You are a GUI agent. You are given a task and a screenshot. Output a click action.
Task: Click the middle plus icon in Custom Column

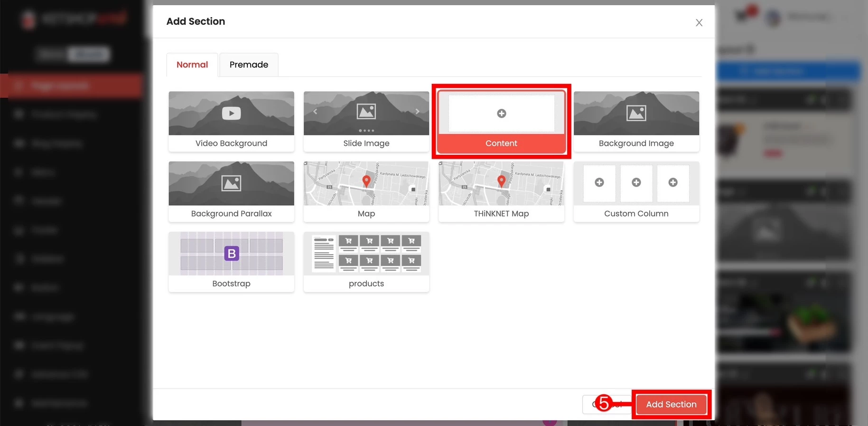point(636,182)
